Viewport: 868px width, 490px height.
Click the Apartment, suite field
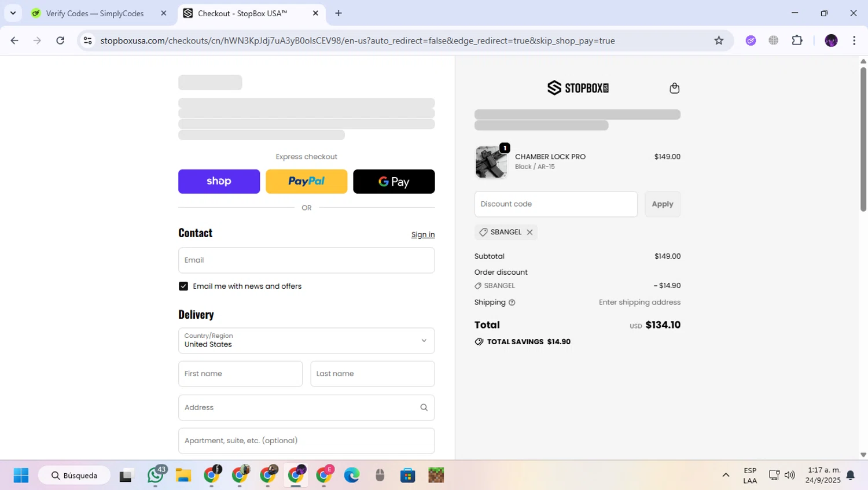click(306, 441)
